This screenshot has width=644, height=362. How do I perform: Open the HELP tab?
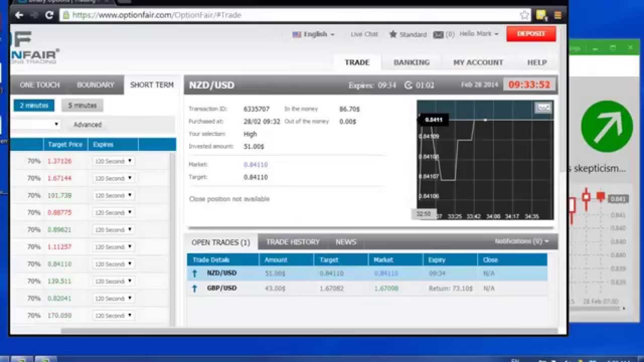537,62
